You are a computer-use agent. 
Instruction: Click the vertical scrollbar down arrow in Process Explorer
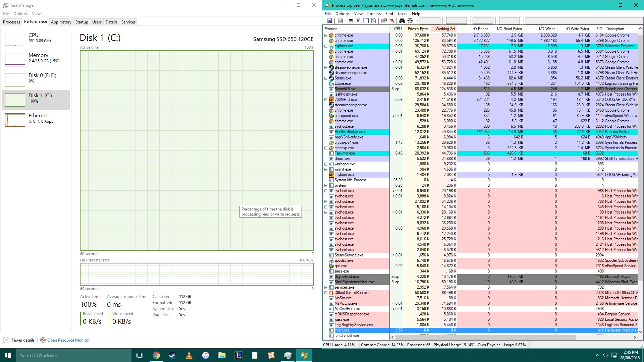click(640, 331)
